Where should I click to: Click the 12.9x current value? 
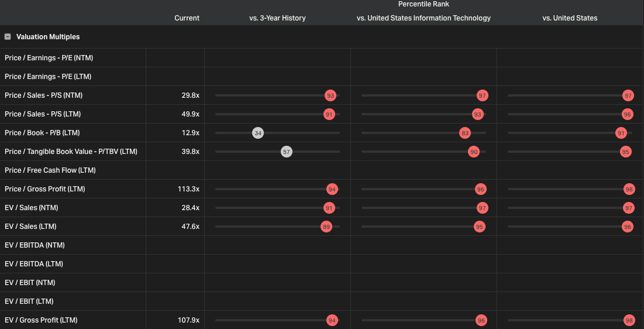tap(191, 133)
